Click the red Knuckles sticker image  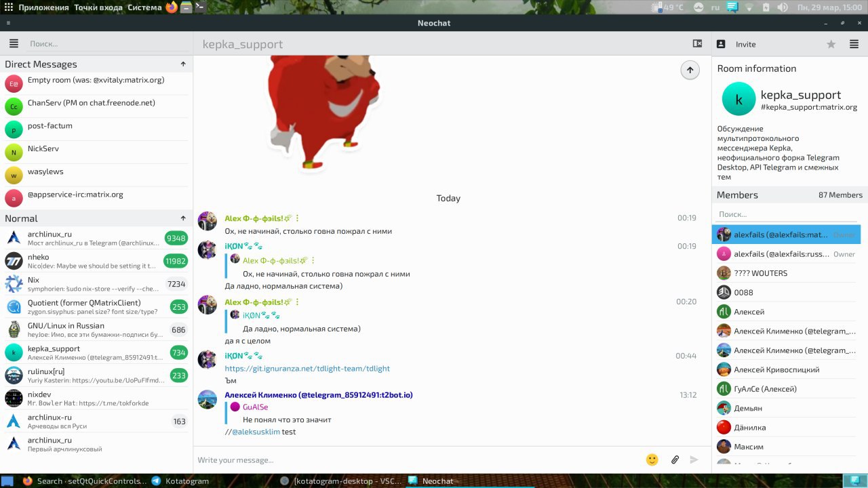click(x=323, y=113)
